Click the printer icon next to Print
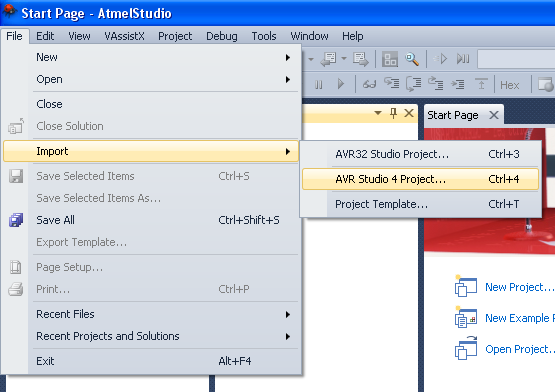This screenshot has height=392, width=555. 16,289
